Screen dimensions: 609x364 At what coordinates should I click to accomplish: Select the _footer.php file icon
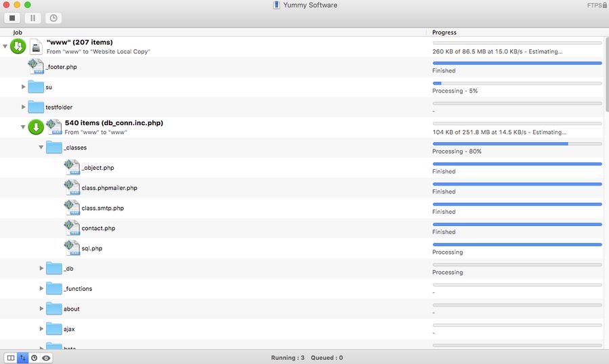coord(36,66)
